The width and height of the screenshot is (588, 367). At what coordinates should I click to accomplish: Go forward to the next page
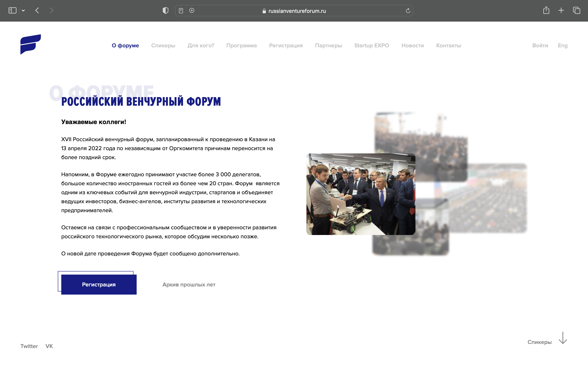coord(51,10)
